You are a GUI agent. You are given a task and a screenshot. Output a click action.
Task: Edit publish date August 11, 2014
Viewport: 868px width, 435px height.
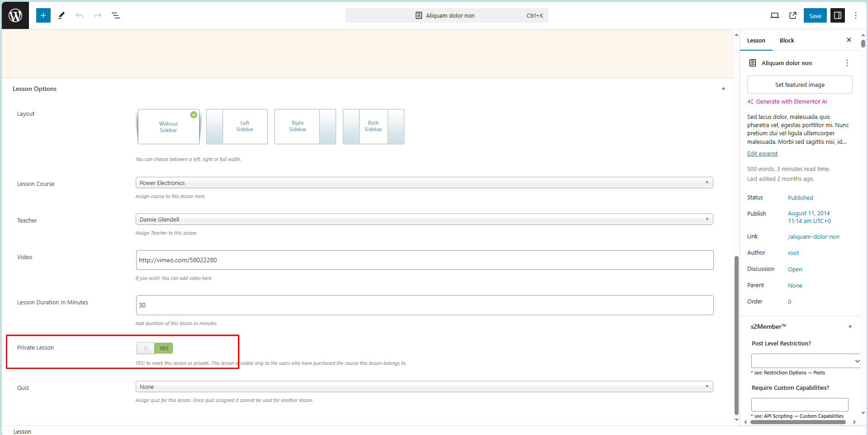coord(809,217)
